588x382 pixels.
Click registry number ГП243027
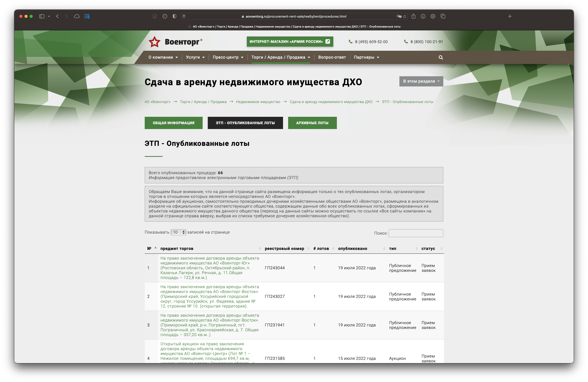tap(275, 297)
